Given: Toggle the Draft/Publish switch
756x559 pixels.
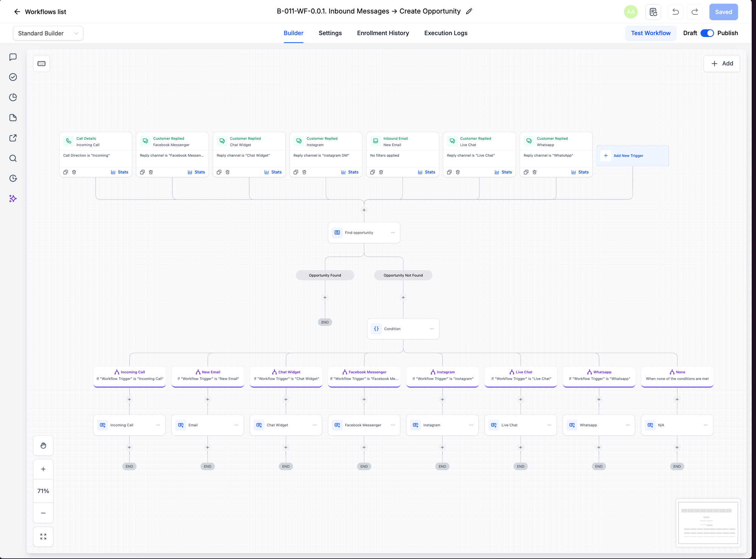Looking at the screenshot, I should [707, 33].
